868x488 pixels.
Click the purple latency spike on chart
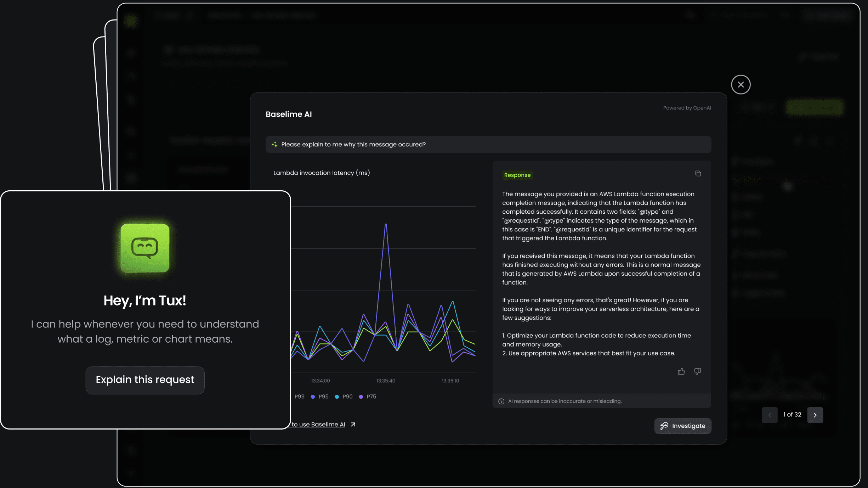(x=386, y=225)
